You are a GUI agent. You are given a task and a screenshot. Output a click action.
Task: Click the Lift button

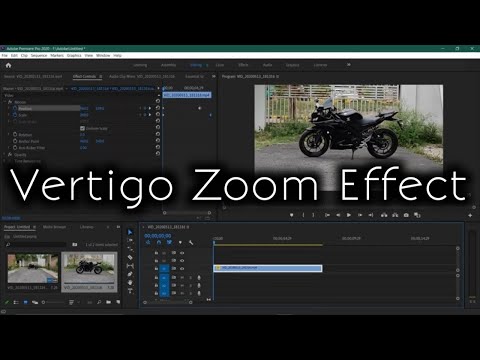click(384, 215)
